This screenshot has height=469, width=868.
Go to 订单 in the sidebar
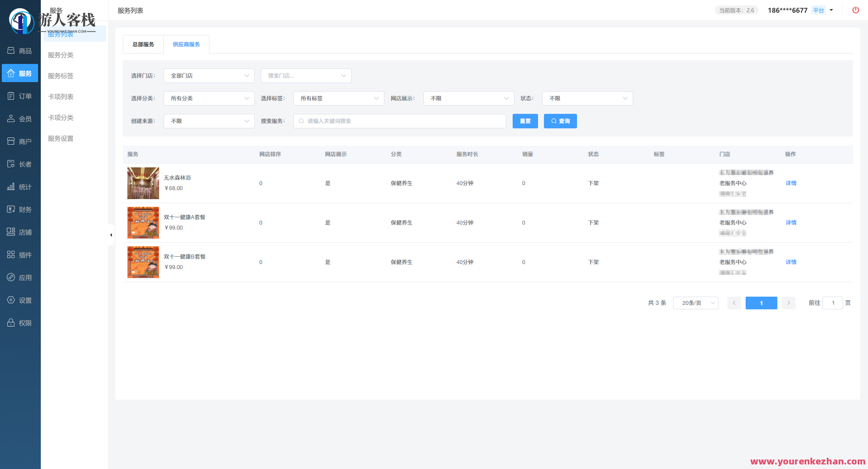(20, 96)
